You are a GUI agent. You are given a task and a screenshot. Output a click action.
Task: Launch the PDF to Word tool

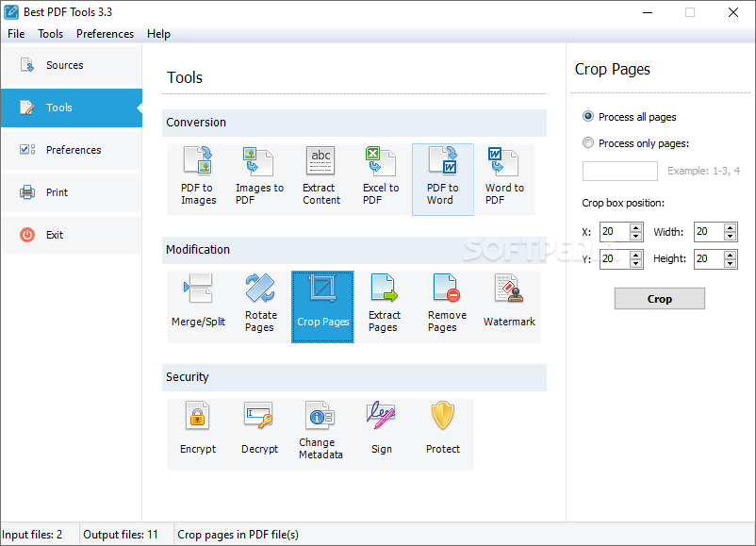pos(443,179)
